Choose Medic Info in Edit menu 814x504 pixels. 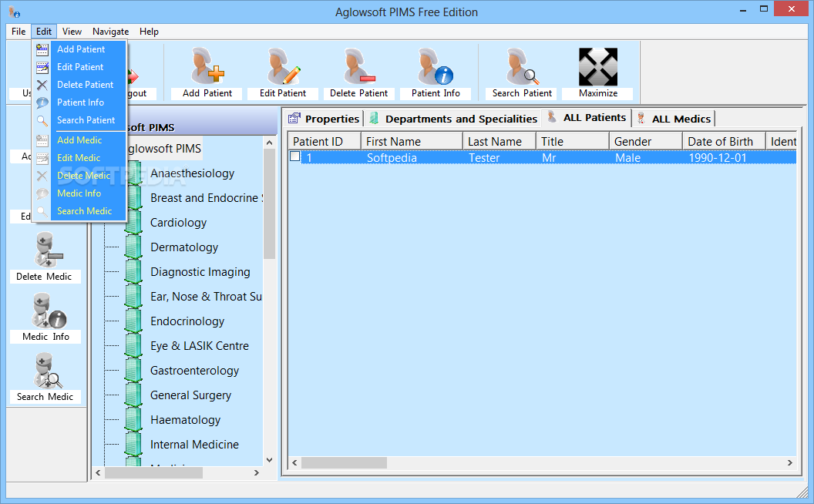(79, 193)
